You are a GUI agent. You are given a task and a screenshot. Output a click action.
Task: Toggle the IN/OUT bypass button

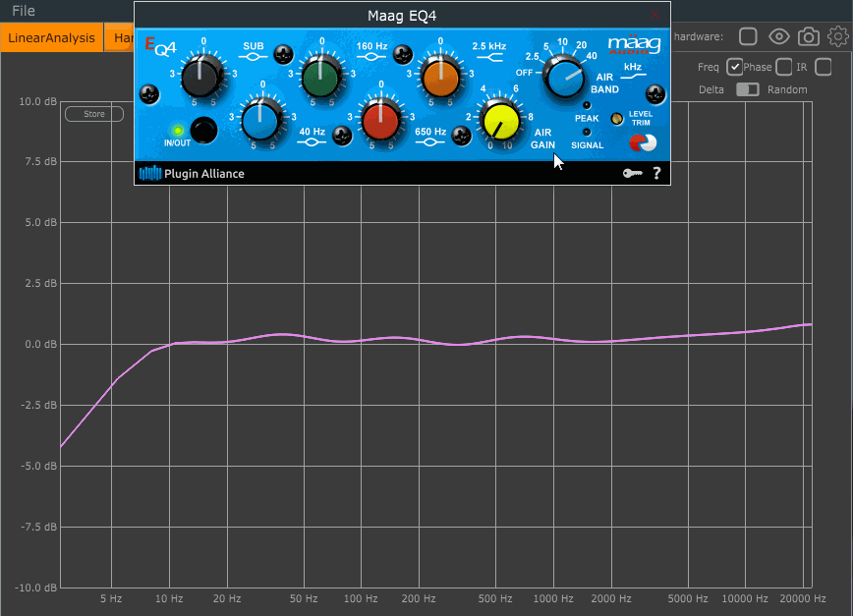pyautogui.click(x=203, y=131)
